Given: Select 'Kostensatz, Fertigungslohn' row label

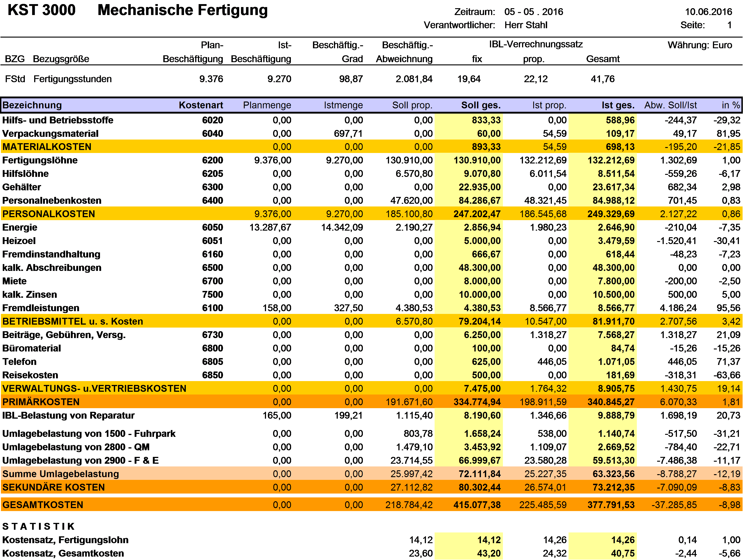Looking at the screenshot, I should pyautogui.click(x=66, y=540).
